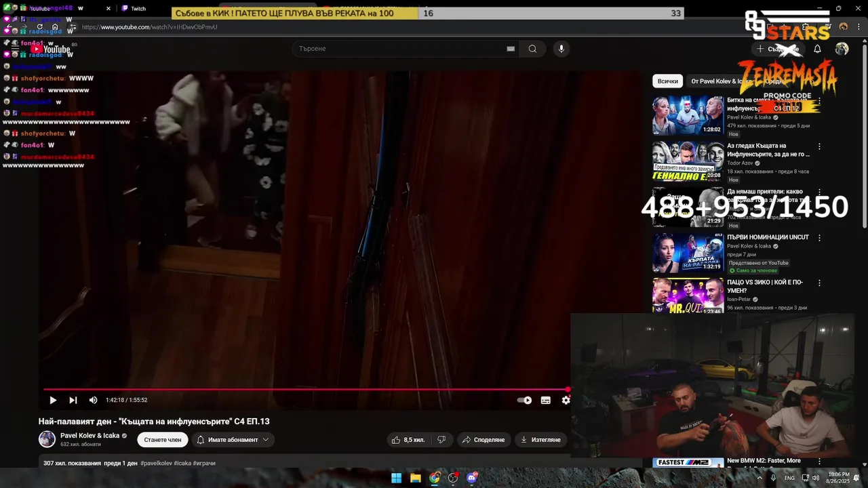Toggle the autoplay switch in player
The width and height of the screenshot is (868, 488).
(525, 400)
